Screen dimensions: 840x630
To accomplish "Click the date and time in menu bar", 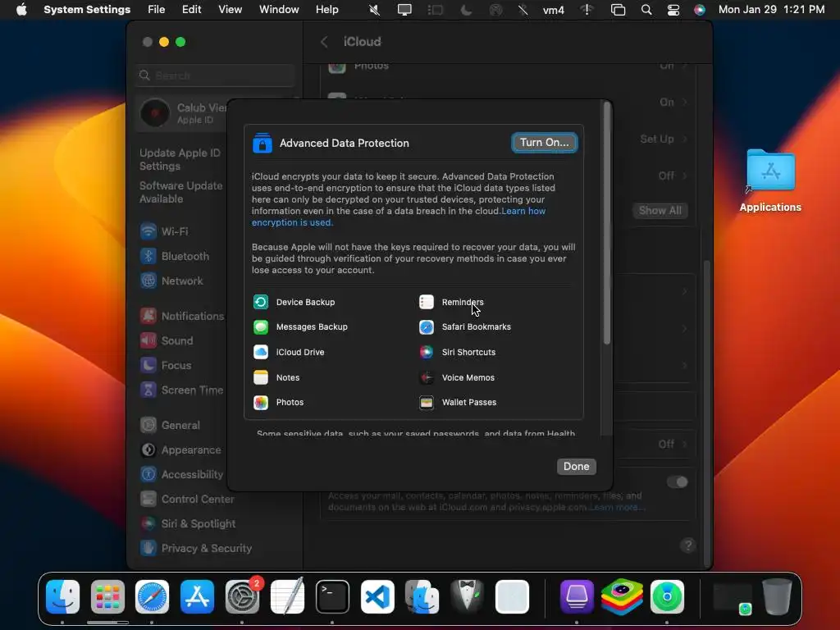I will (x=771, y=10).
